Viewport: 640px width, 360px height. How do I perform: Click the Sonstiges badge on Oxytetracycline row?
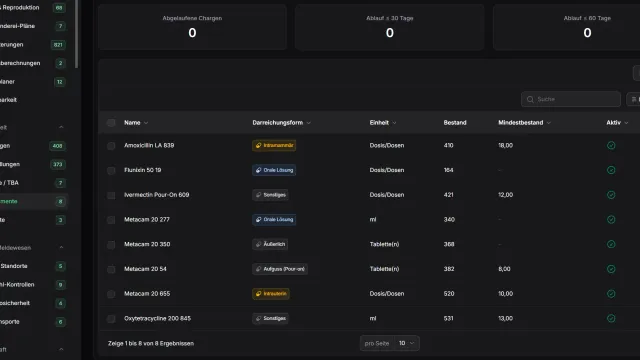[270, 318]
